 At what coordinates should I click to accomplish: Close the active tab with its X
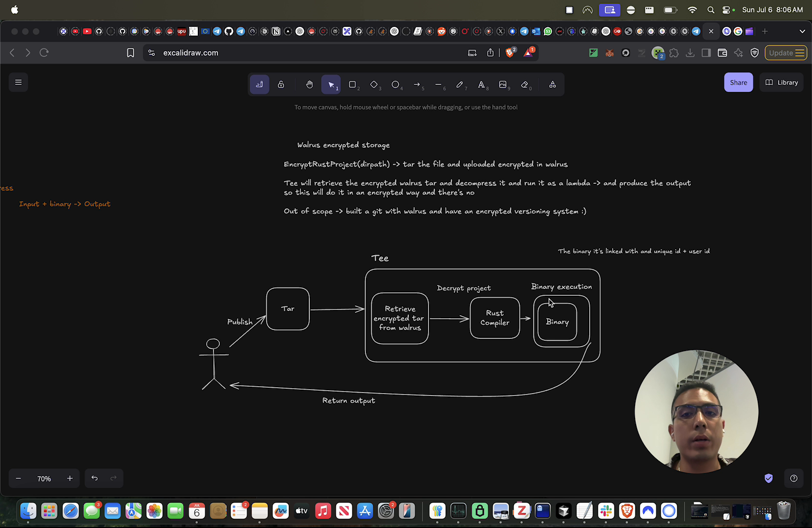click(711, 31)
